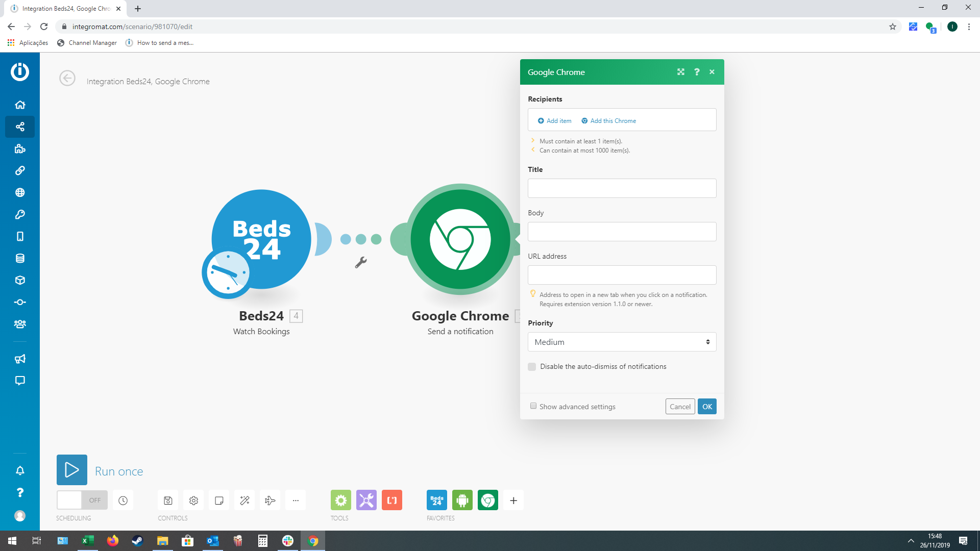Image resolution: width=980 pixels, height=551 pixels.
Task: Select the Google Chrome notification module
Action: tap(460, 239)
